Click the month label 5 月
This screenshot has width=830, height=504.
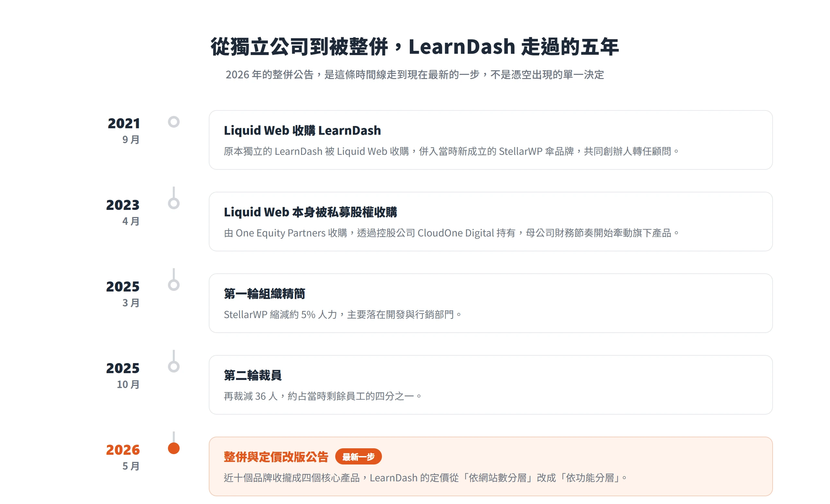[131, 466]
